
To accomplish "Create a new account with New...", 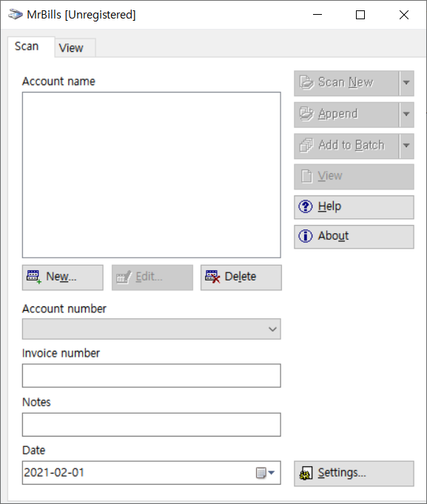I will (x=63, y=278).
